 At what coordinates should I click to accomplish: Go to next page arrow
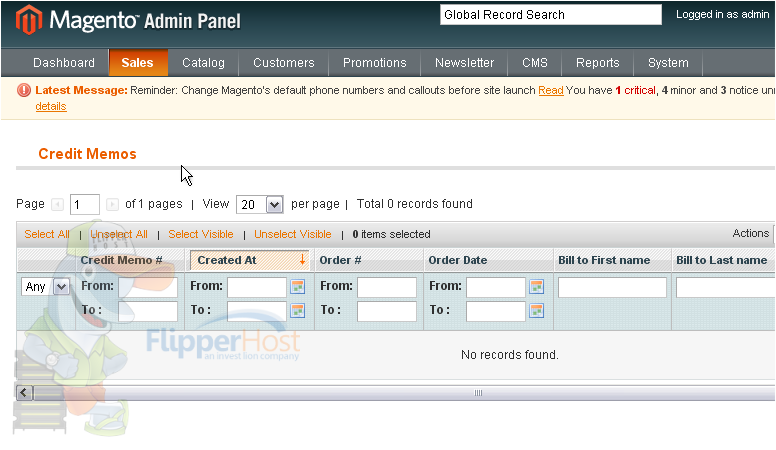112,204
